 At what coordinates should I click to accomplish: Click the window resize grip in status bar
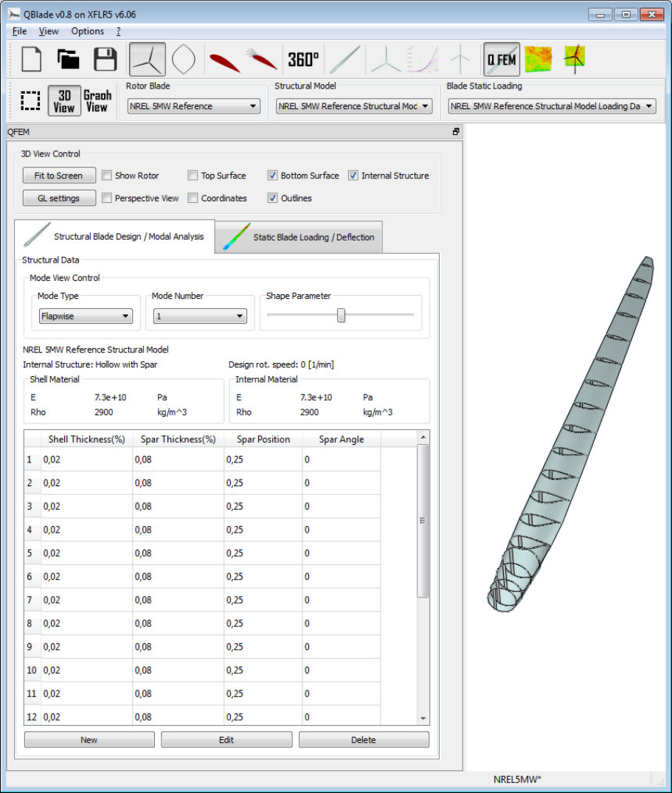[x=660, y=782]
